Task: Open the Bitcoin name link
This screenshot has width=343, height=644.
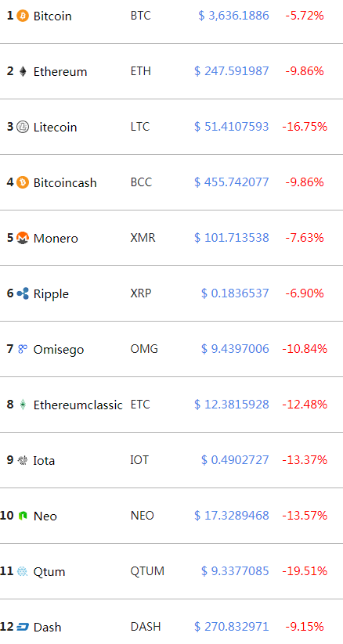Action: 52,16
